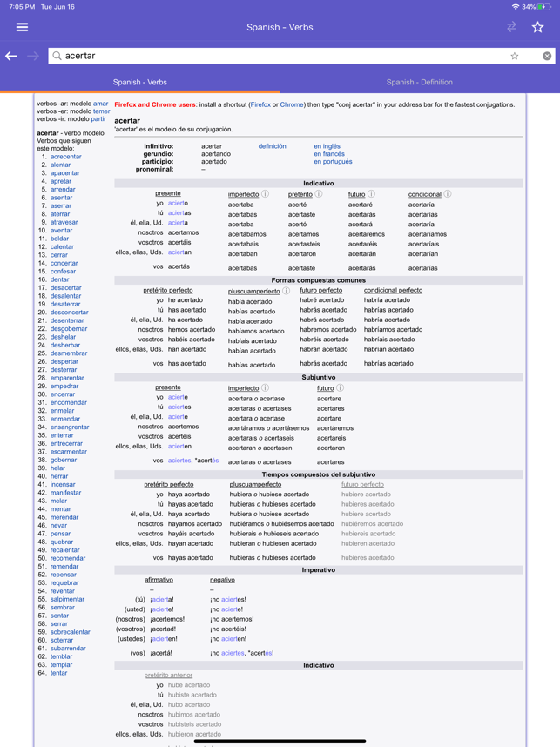The image size is (560, 747).
Task: Tap the search magnifier icon
Action: (x=57, y=56)
